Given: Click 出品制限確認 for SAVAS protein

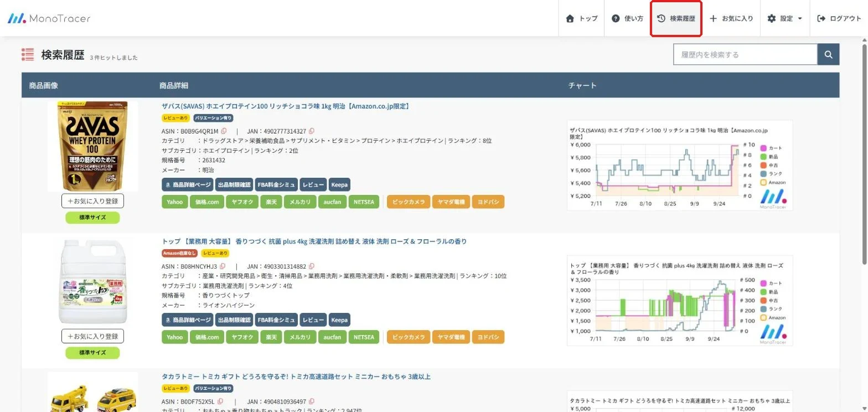Looking at the screenshot, I should [234, 184].
